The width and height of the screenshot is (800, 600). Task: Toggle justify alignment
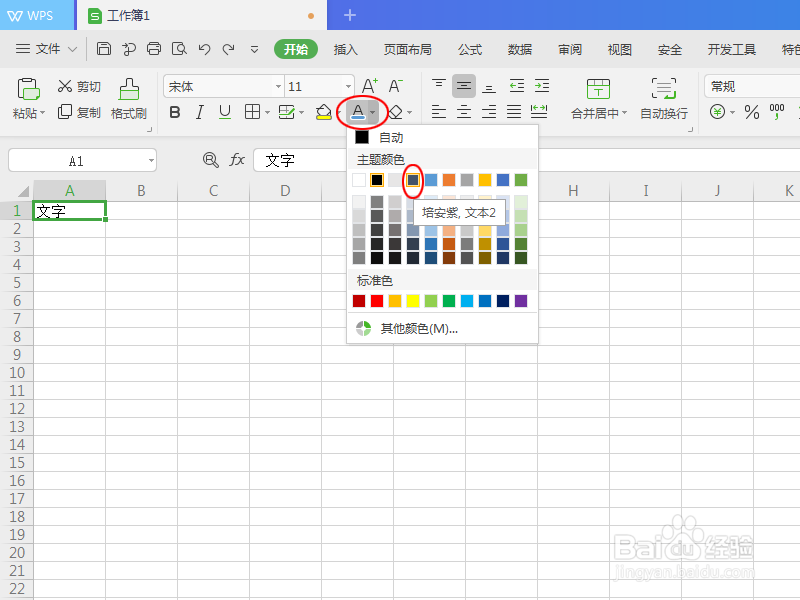click(x=514, y=112)
